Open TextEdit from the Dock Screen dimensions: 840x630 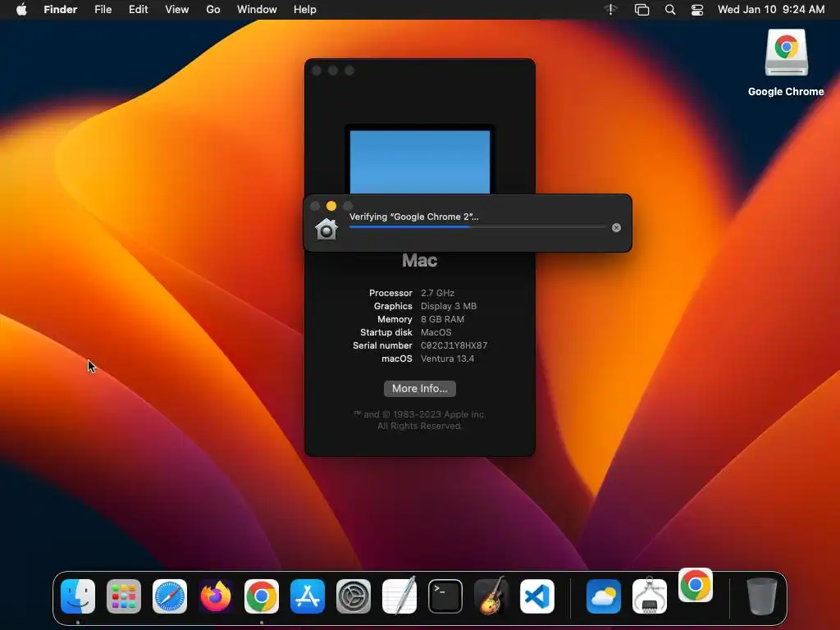click(x=399, y=596)
